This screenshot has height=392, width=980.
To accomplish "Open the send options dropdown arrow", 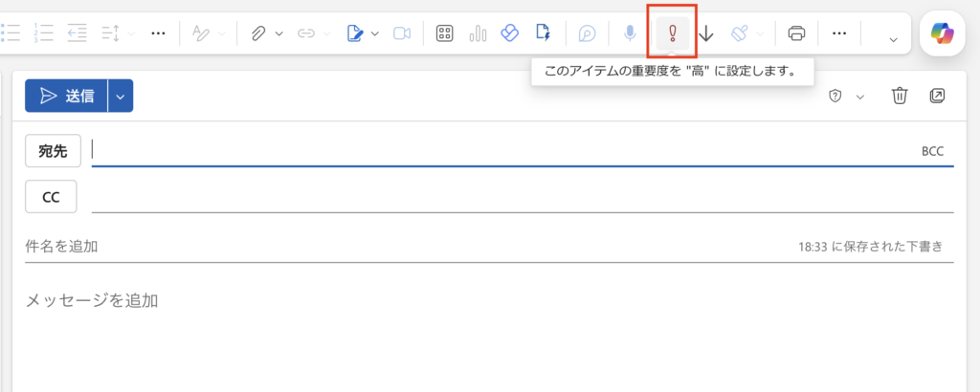I will tap(121, 96).
